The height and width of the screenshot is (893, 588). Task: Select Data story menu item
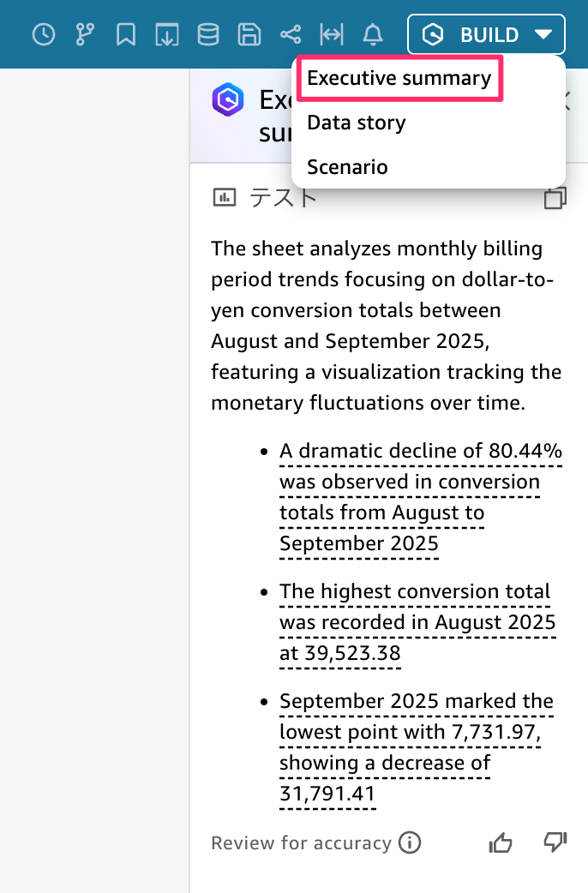[357, 123]
